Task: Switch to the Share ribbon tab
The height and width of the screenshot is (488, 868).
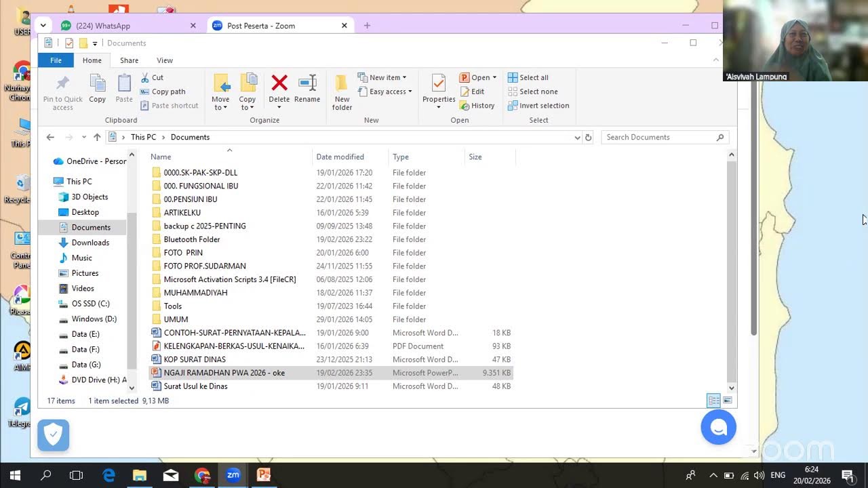Action: click(129, 60)
